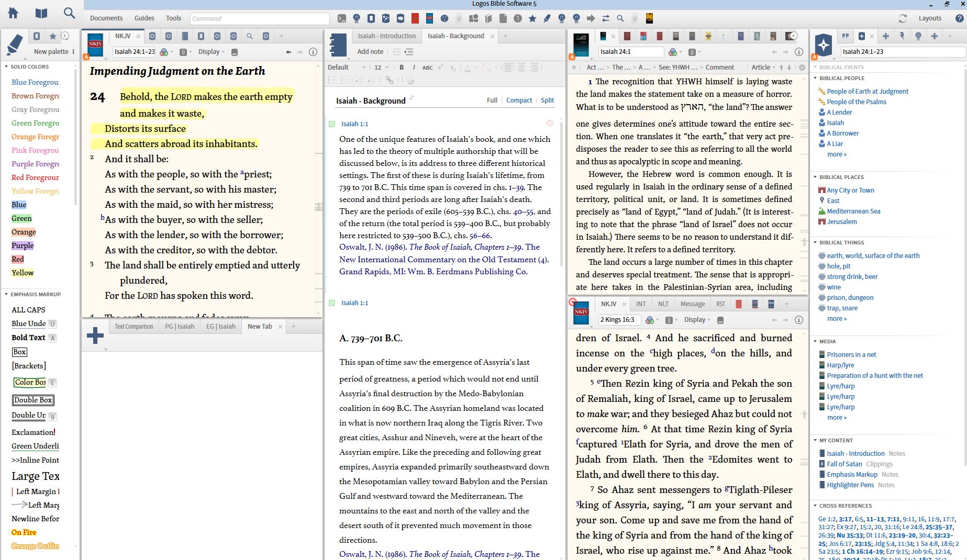The image size is (967, 560).
Task: Click the highlighter pen shortcut icon
Action: [547, 18]
